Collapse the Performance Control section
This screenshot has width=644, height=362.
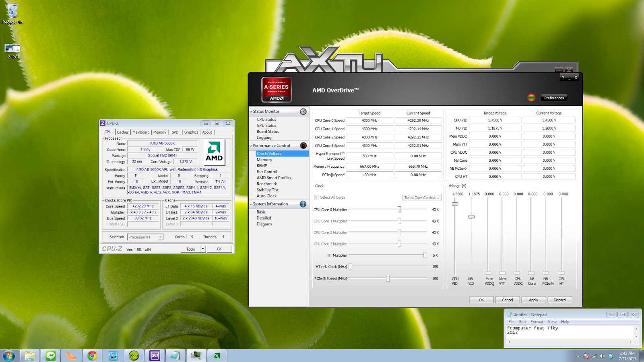[251, 146]
